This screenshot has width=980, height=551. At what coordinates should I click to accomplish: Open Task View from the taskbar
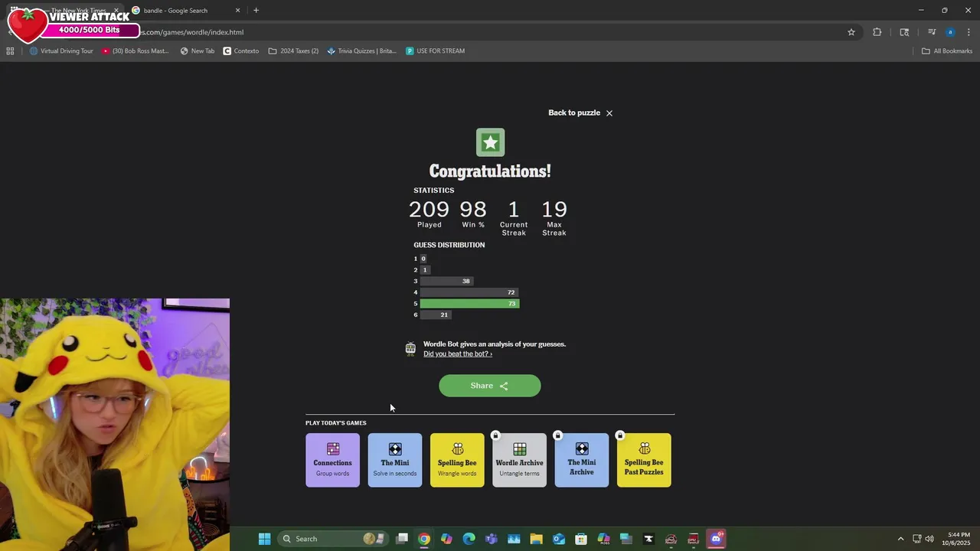(402, 539)
